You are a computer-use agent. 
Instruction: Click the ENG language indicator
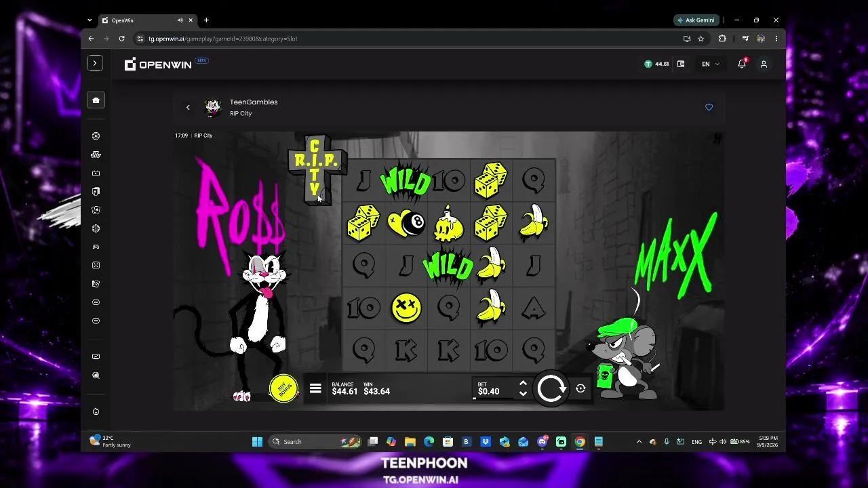coord(696,441)
